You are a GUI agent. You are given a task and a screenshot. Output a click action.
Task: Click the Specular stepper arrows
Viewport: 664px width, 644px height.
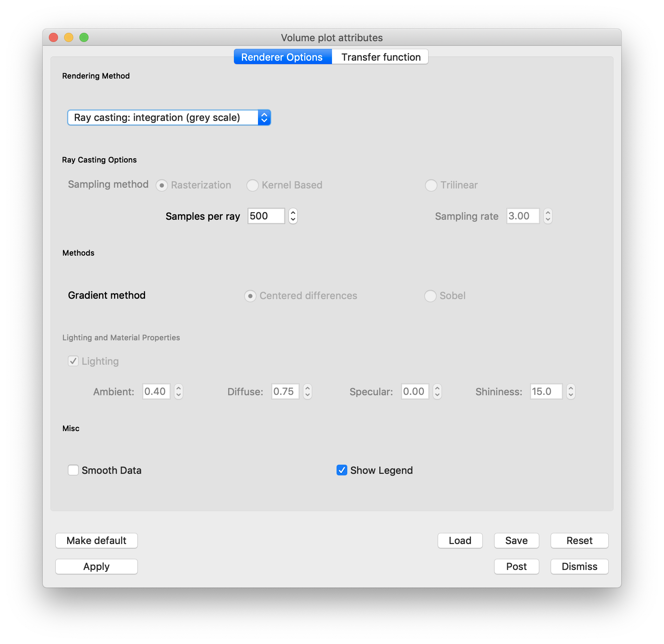(x=437, y=391)
